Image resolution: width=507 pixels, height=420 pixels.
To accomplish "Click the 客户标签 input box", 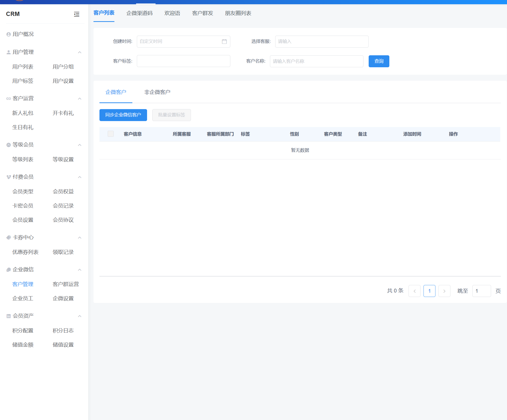I will [183, 61].
